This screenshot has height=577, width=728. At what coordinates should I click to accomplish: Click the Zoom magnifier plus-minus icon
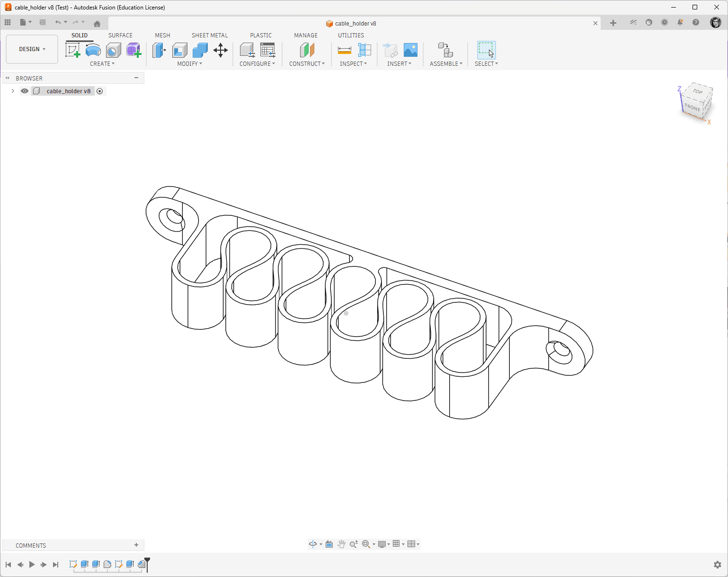click(x=354, y=544)
